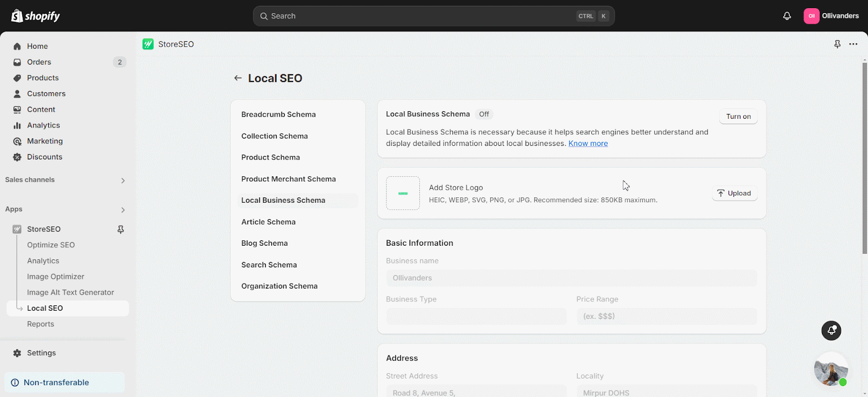
Task: Open the Reports submenu item
Action: [41, 324]
